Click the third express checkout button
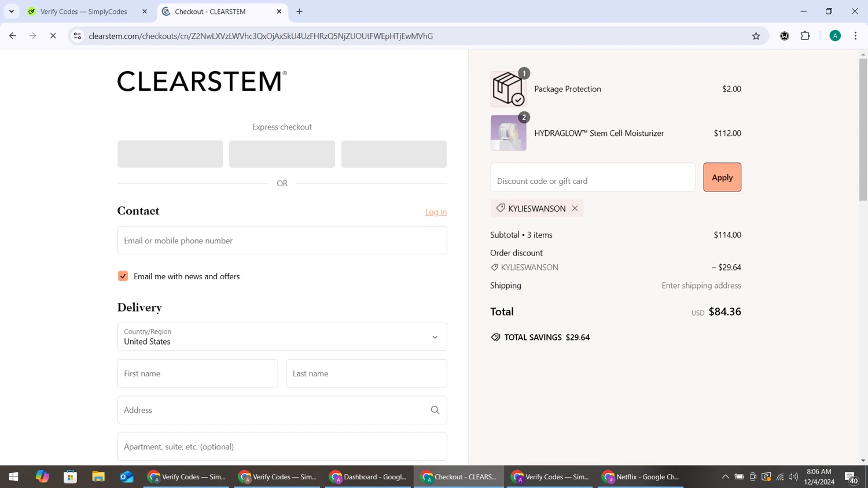 coord(393,154)
